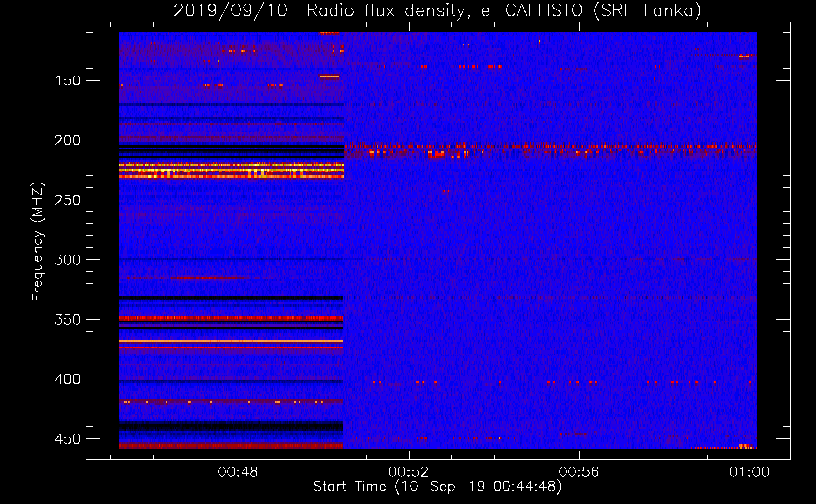Screen dimensions: 816x504
Task: Click the 00:52 time tick label
Action: (409, 472)
